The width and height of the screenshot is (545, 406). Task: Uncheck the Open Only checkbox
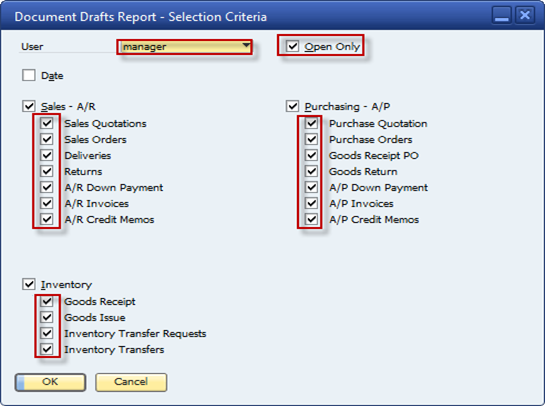(x=292, y=46)
